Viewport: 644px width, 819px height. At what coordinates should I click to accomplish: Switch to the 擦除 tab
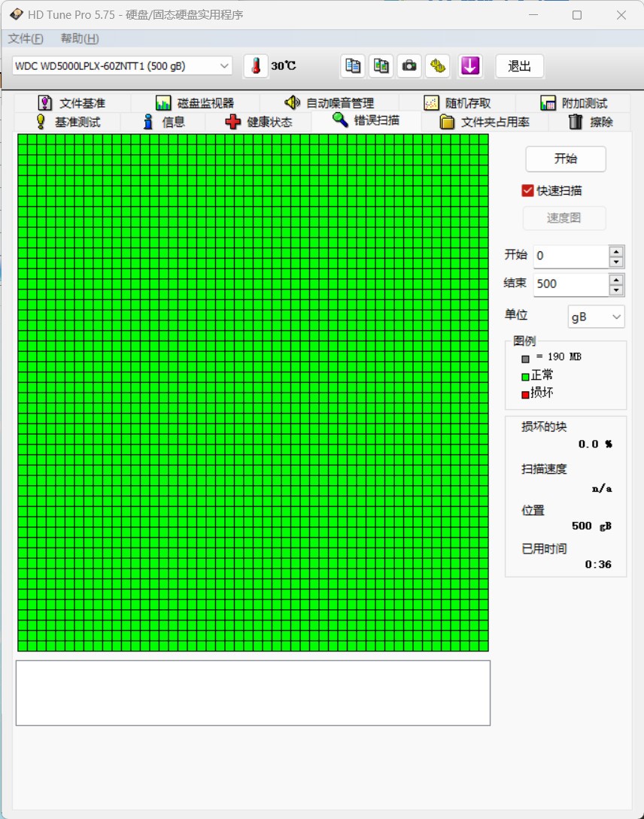coord(590,122)
